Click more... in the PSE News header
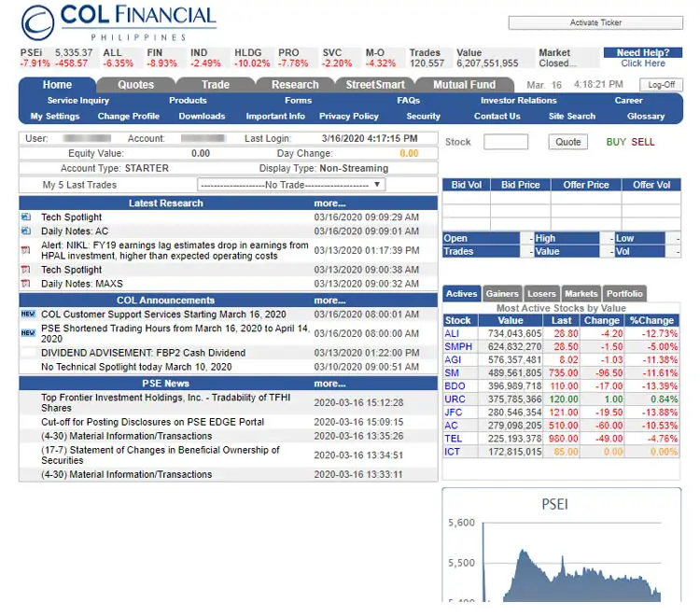This screenshot has width=700, height=616. tap(329, 384)
